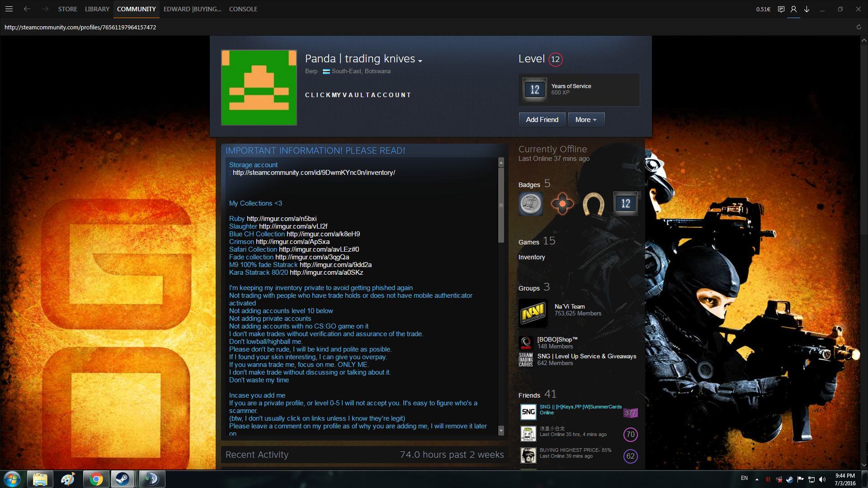Viewport: 868px width, 488px height.
Task: Click the Inventory link
Action: pyautogui.click(x=532, y=257)
